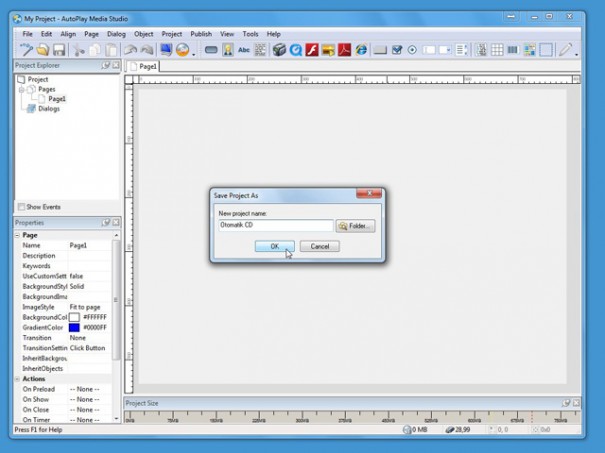This screenshot has height=453, width=605.
Task: Insert a Paragraph object
Action: click(260, 50)
